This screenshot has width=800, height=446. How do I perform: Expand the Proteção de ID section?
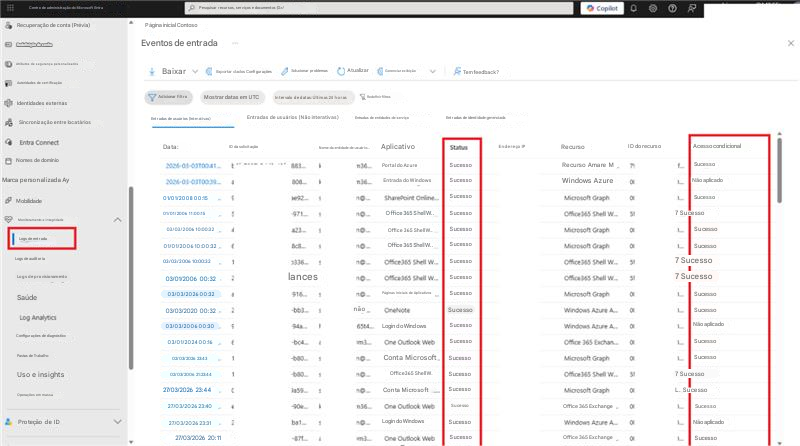(x=117, y=422)
